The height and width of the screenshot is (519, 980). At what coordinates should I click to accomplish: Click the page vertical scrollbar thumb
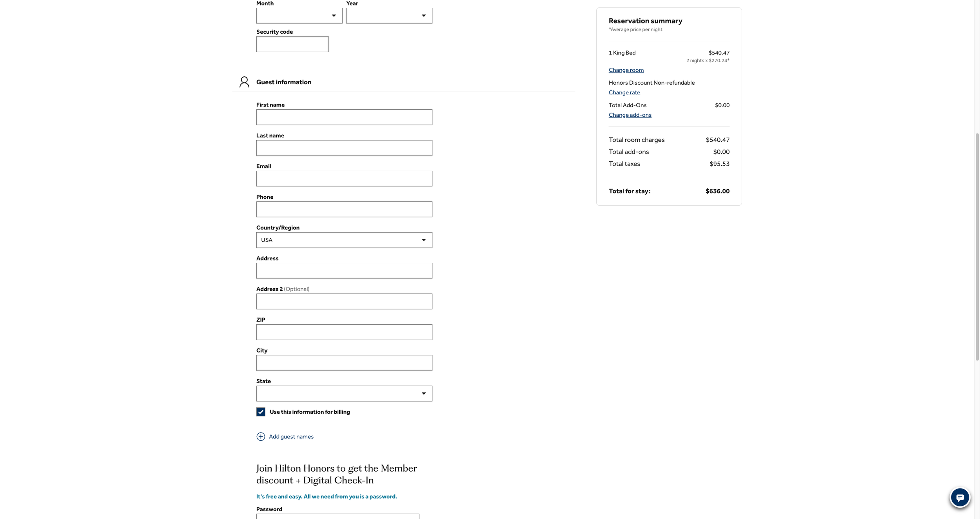pyautogui.click(x=977, y=247)
